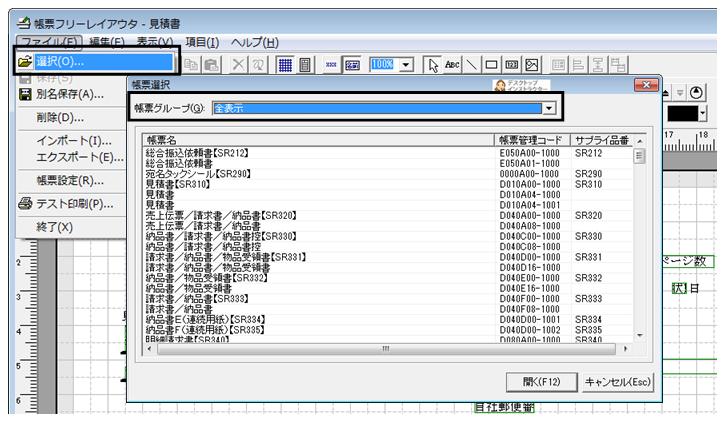Choose 別名保存(A)... menu entry
The height and width of the screenshot is (428, 726).
(70, 94)
